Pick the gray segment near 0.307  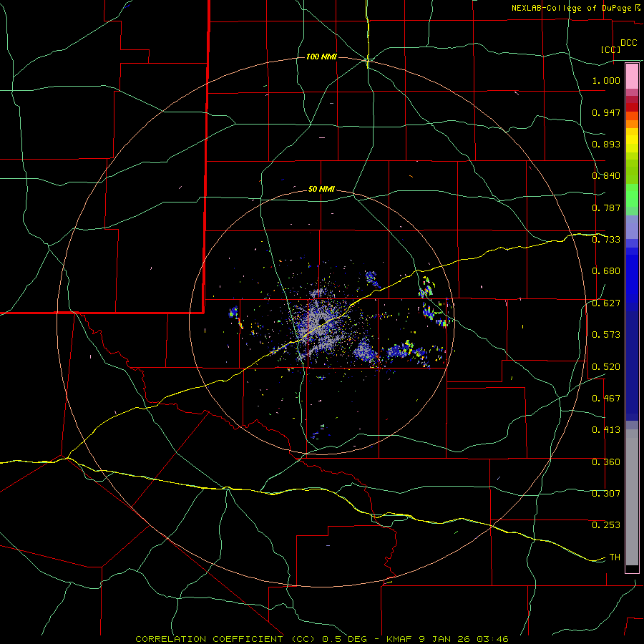pyautogui.click(x=632, y=497)
